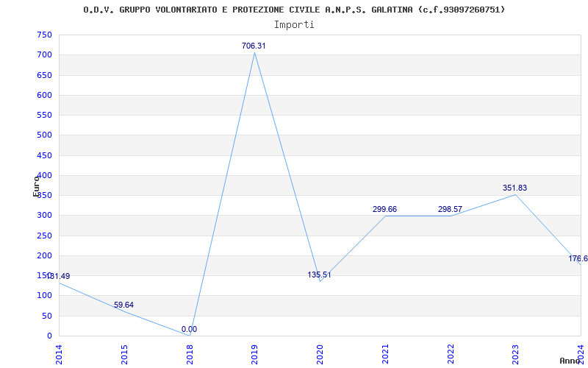Click the 550 y-axis tick label

pos(44,115)
